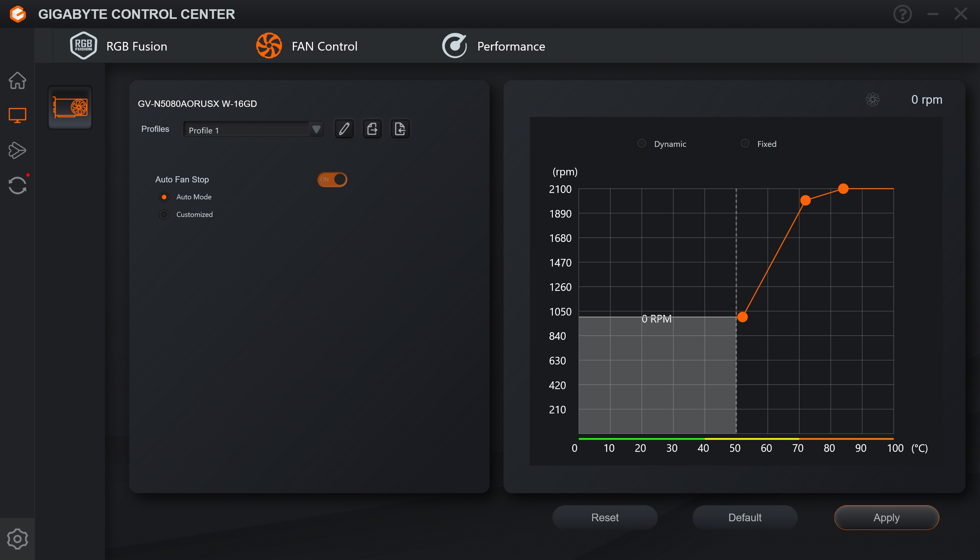
Task: Click the Default button
Action: tap(745, 517)
